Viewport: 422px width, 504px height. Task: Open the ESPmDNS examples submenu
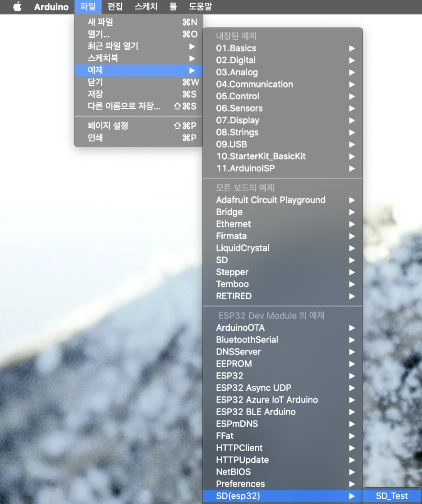(x=283, y=424)
